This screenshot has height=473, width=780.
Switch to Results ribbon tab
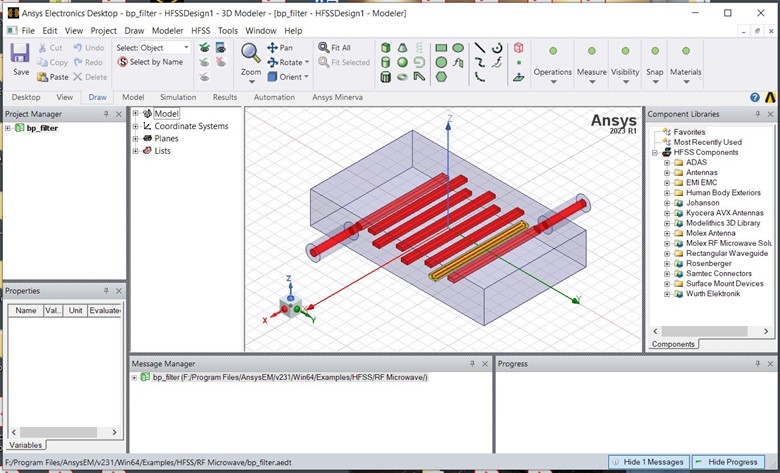tap(225, 97)
